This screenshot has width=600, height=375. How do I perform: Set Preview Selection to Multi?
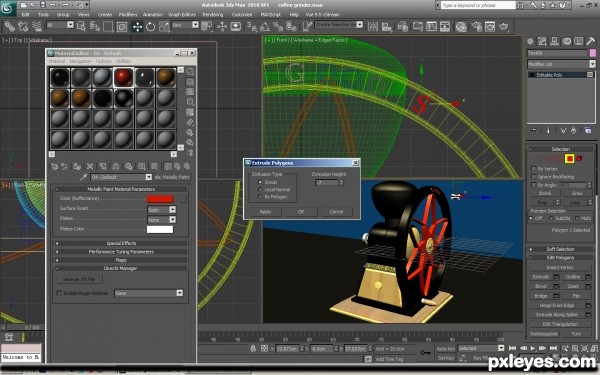point(577,218)
